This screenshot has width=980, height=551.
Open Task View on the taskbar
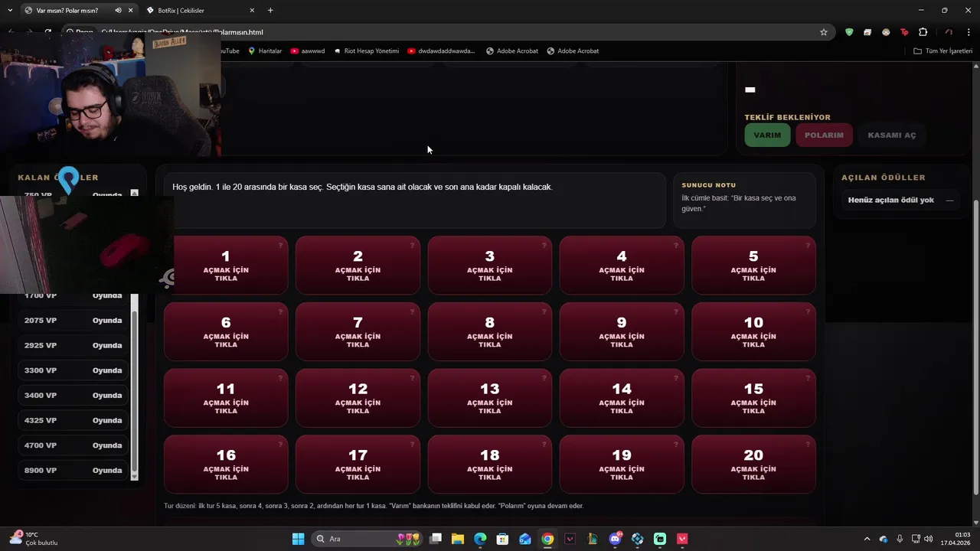(436, 539)
